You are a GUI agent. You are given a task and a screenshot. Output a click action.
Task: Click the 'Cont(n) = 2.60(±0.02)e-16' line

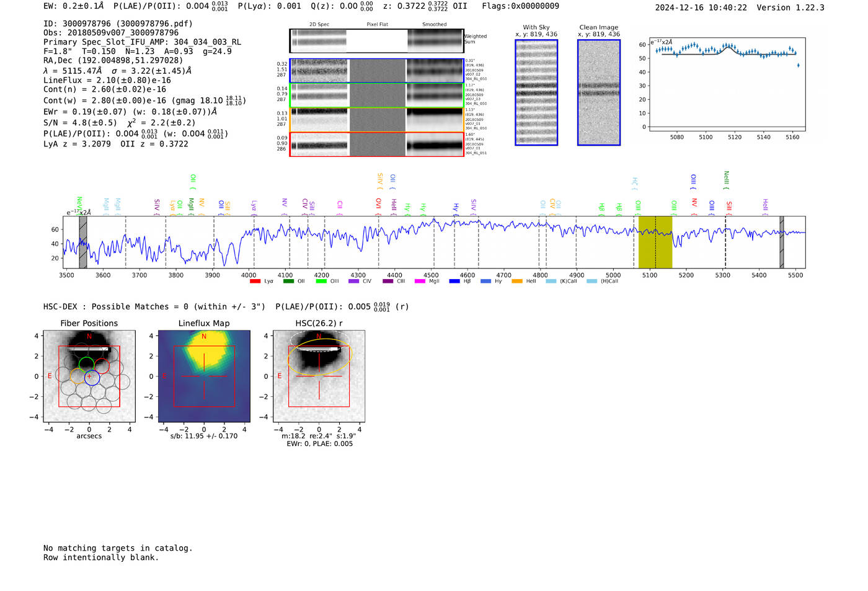[105, 89]
